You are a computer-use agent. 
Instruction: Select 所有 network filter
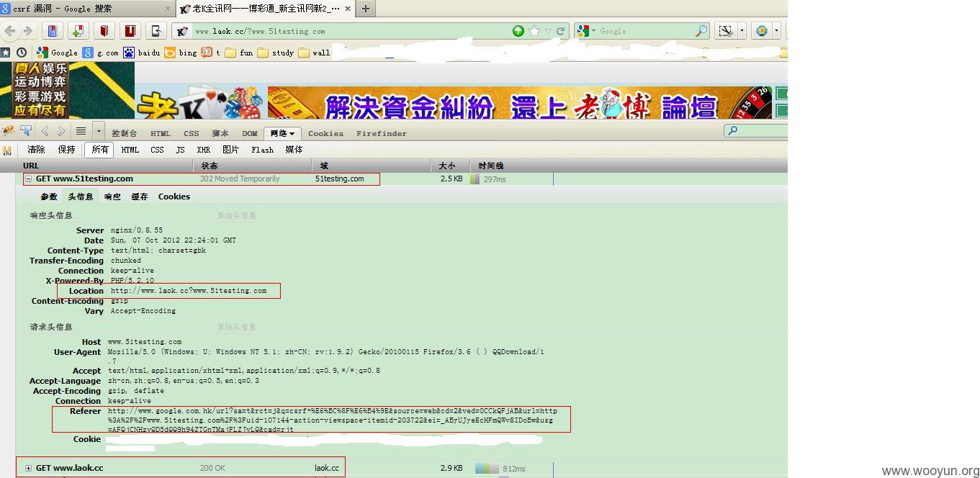click(99, 150)
